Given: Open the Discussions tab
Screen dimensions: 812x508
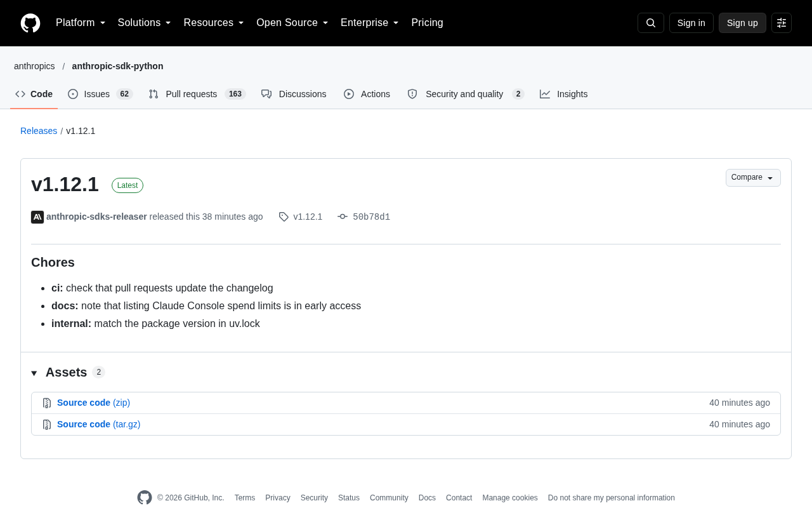Looking at the screenshot, I should (x=294, y=94).
